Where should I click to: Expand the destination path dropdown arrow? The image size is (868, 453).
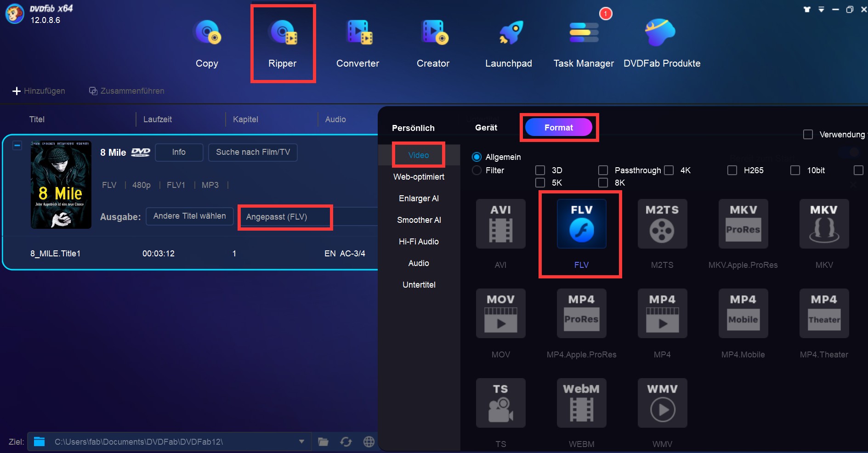coord(301,442)
